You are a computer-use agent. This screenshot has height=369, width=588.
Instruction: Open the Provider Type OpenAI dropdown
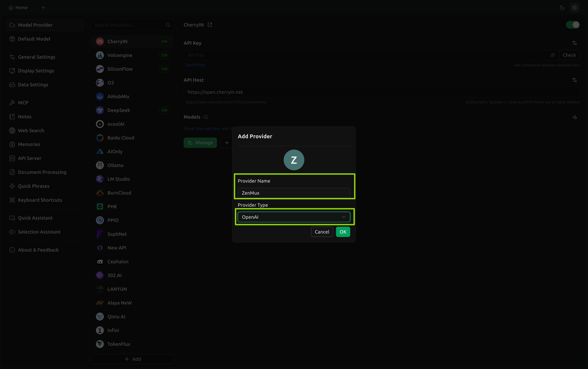[x=294, y=217]
